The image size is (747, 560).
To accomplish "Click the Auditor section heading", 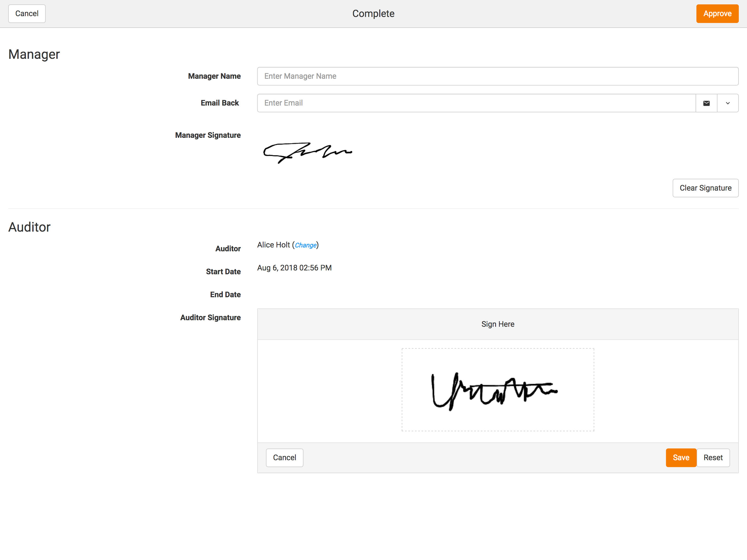I will coord(29,227).
